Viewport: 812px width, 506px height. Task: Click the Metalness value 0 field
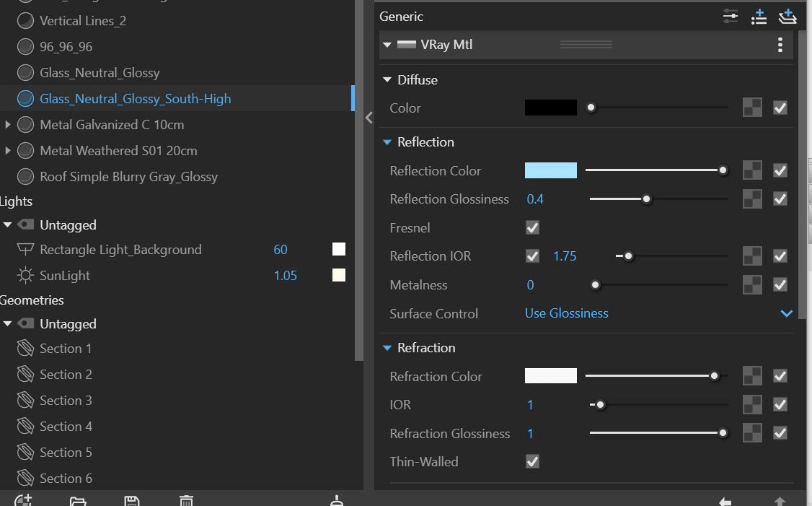pyautogui.click(x=530, y=284)
